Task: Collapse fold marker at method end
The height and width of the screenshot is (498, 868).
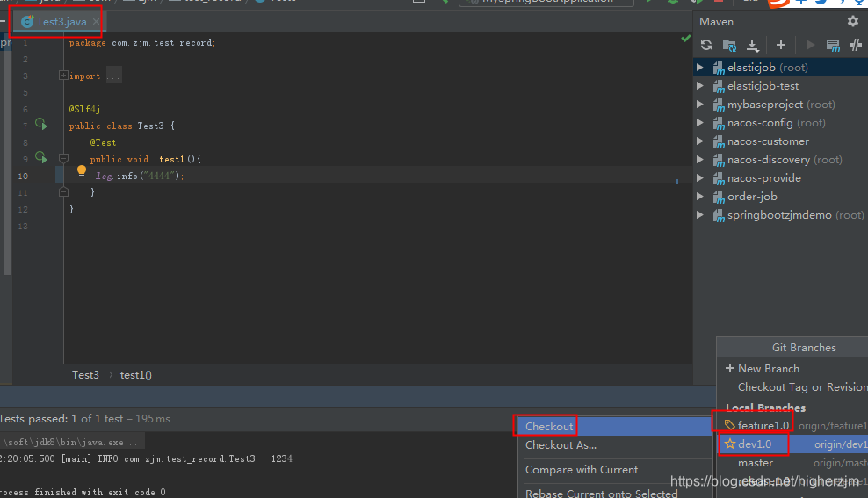Action: 63,192
